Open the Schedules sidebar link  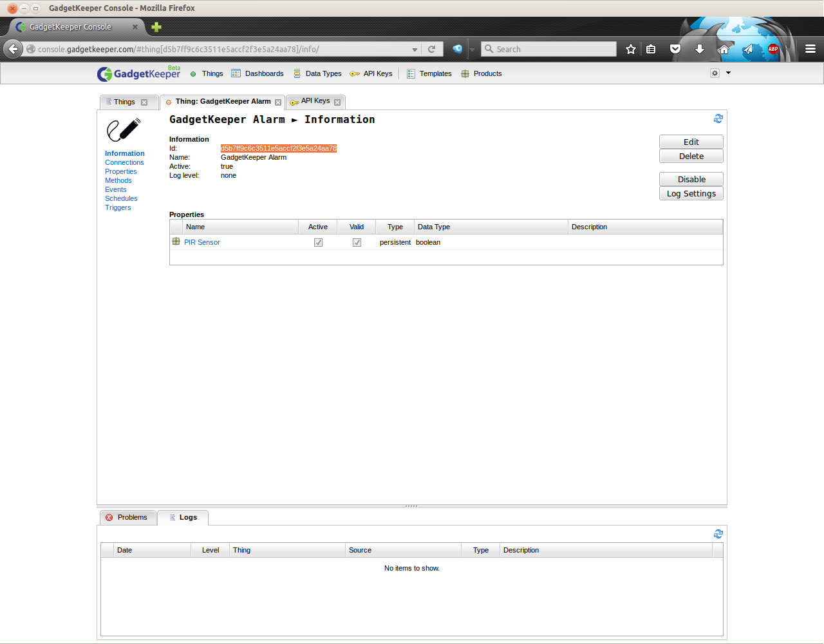tap(121, 198)
